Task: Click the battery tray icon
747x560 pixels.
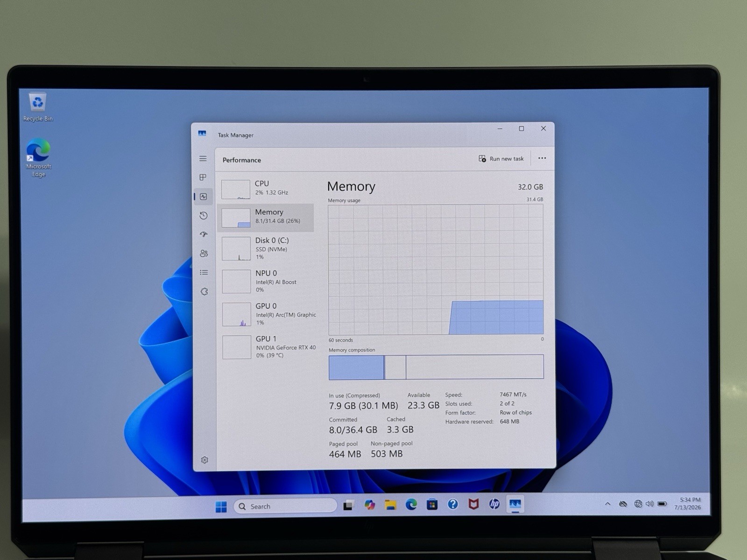Action: 662,504
